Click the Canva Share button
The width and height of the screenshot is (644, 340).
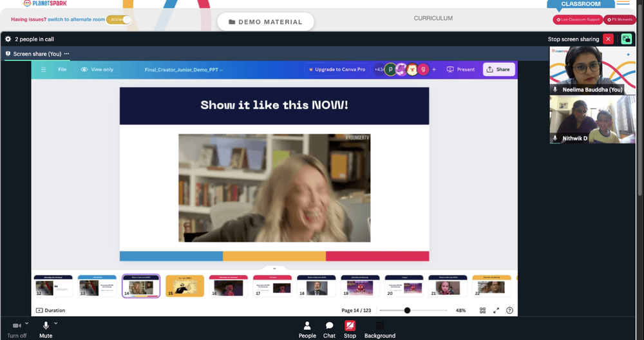coord(498,70)
